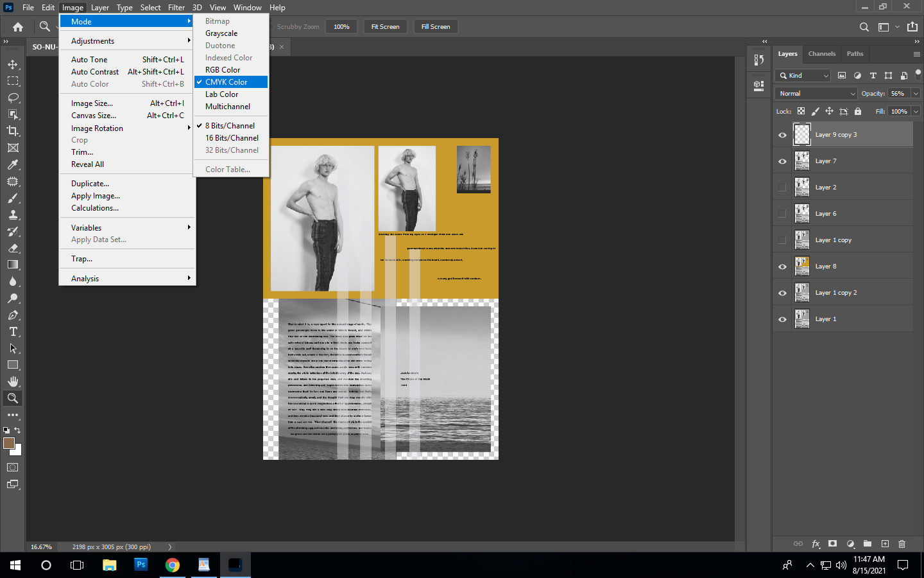Viewport: 924px width, 578px height.
Task: Open layer style fx icon
Action: coord(816,543)
